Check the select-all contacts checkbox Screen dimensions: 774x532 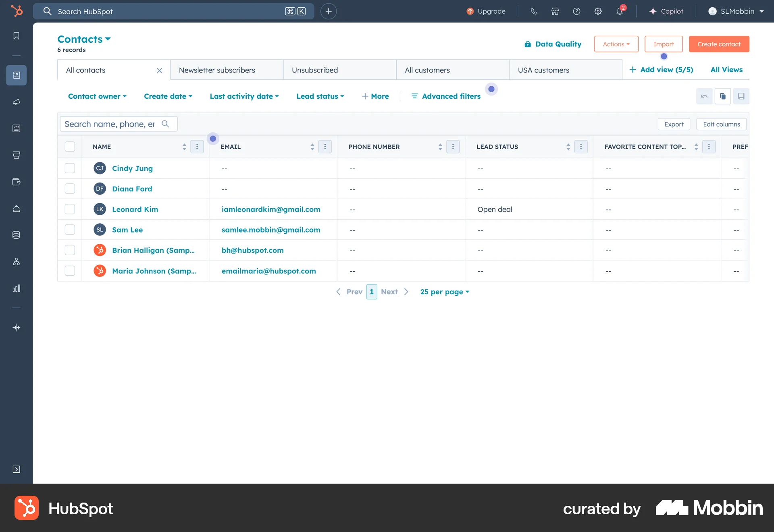(69, 147)
